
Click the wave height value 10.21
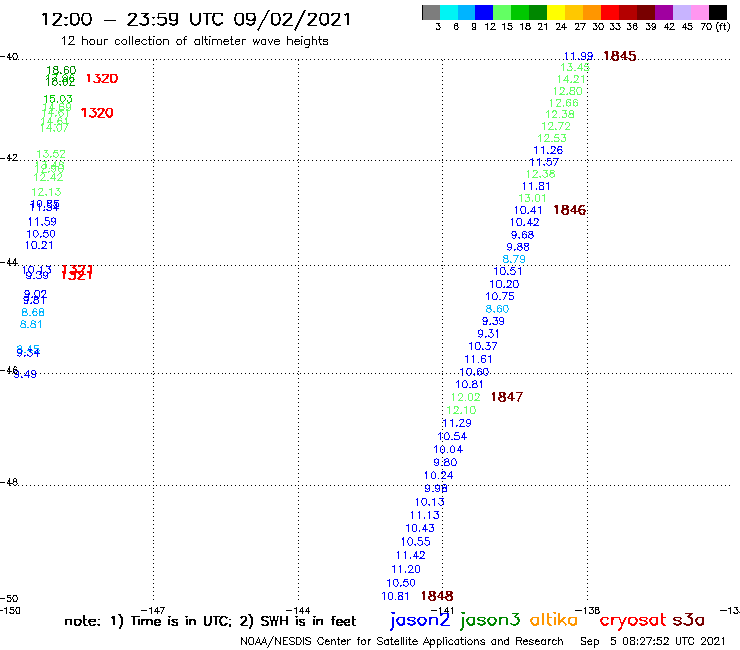(39, 245)
